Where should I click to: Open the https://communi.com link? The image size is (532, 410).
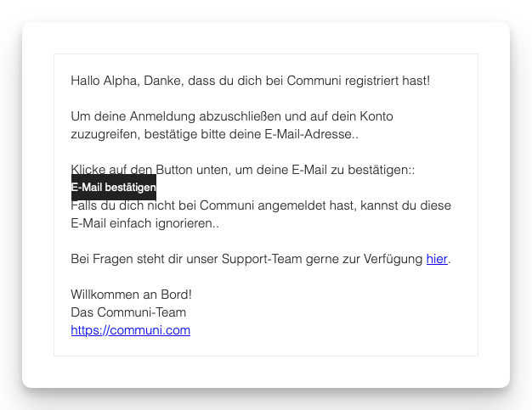pos(130,330)
